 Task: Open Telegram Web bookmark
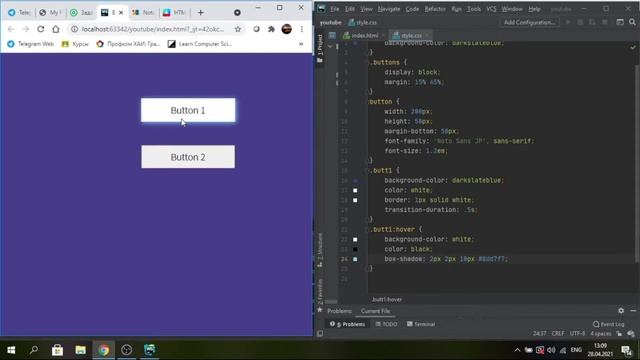tap(31, 44)
